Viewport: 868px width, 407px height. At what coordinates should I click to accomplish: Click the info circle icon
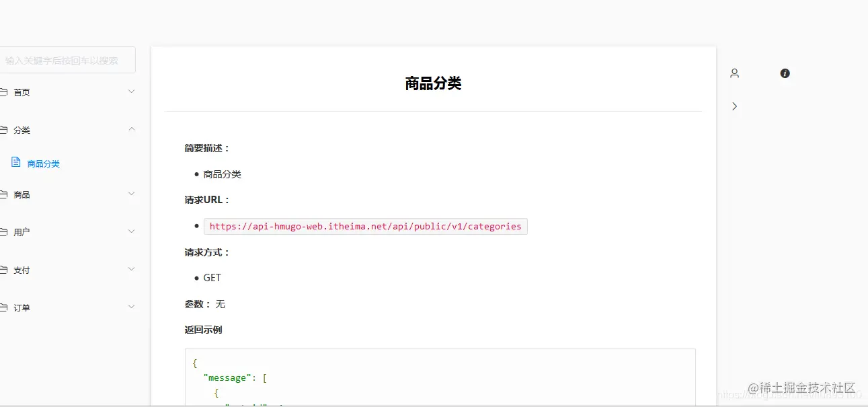pos(785,73)
